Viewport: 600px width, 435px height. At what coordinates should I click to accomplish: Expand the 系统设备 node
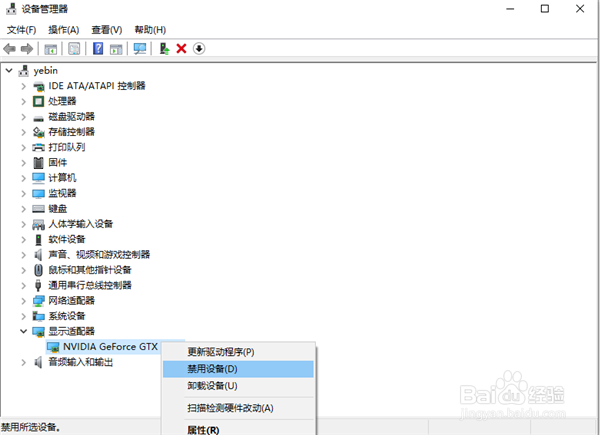[x=24, y=316]
